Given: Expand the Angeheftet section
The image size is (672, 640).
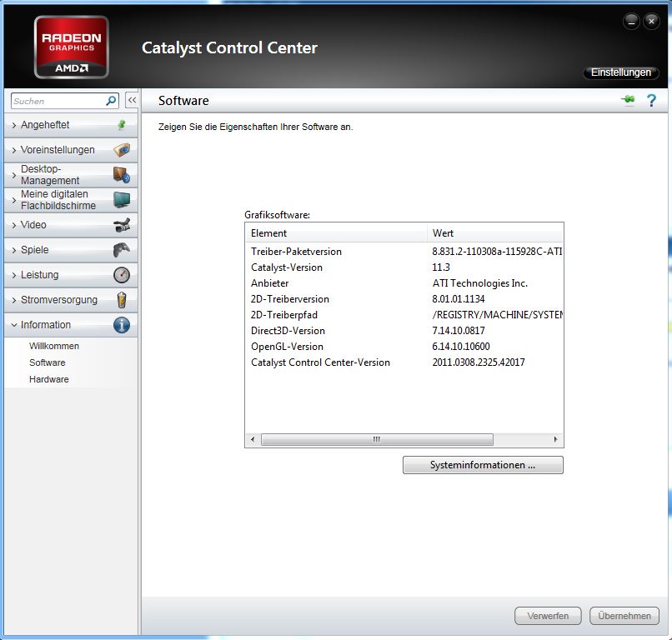Looking at the screenshot, I should point(71,125).
